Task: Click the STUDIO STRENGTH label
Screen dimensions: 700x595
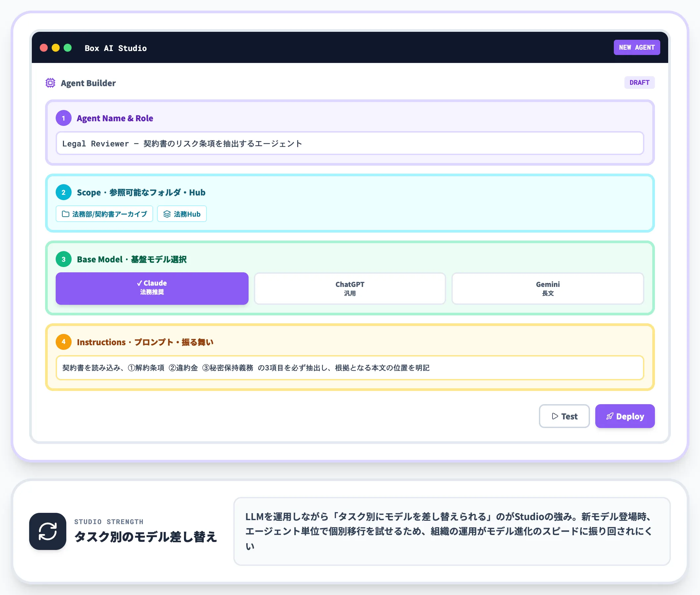Action: coord(109,522)
